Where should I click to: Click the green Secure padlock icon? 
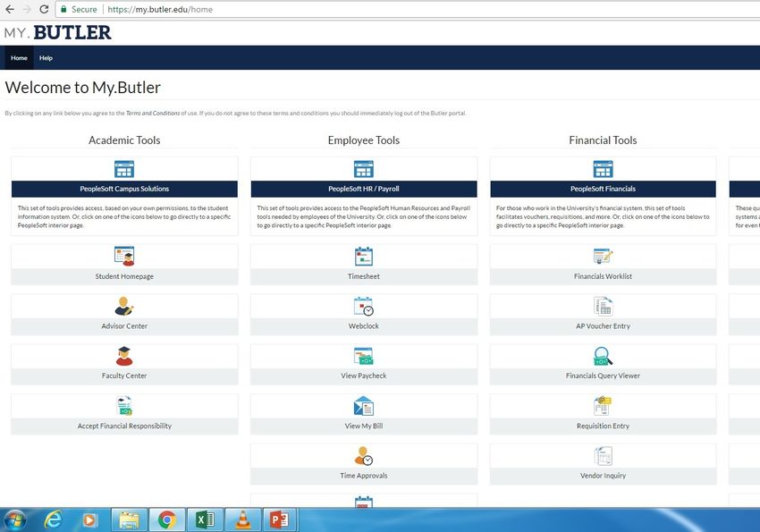[x=63, y=9]
